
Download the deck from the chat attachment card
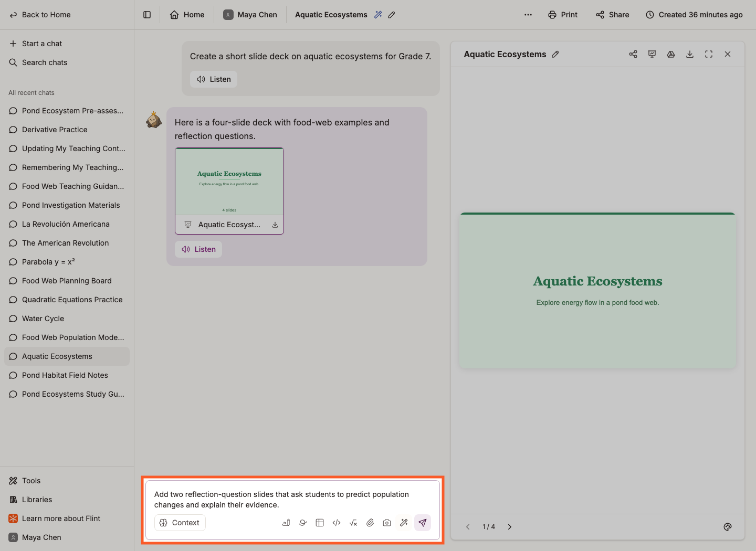click(x=275, y=225)
